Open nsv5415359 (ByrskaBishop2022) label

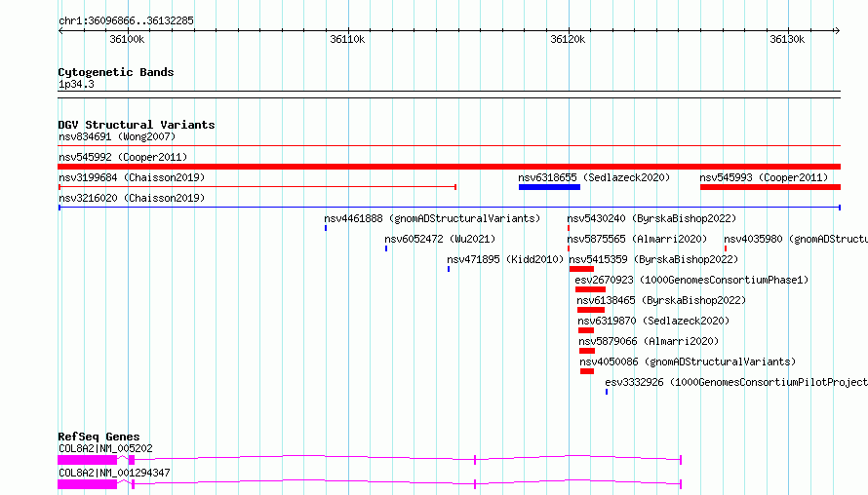click(x=653, y=259)
